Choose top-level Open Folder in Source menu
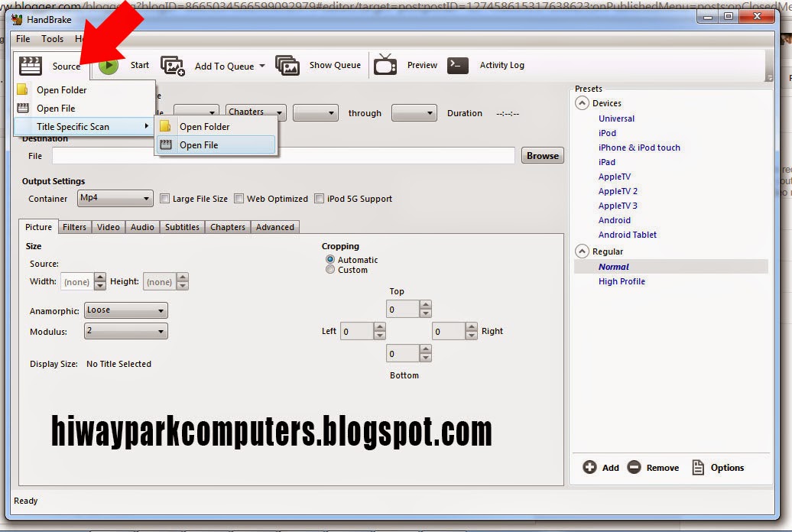Viewport: 792px width, 532px height. (x=84, y=90)
